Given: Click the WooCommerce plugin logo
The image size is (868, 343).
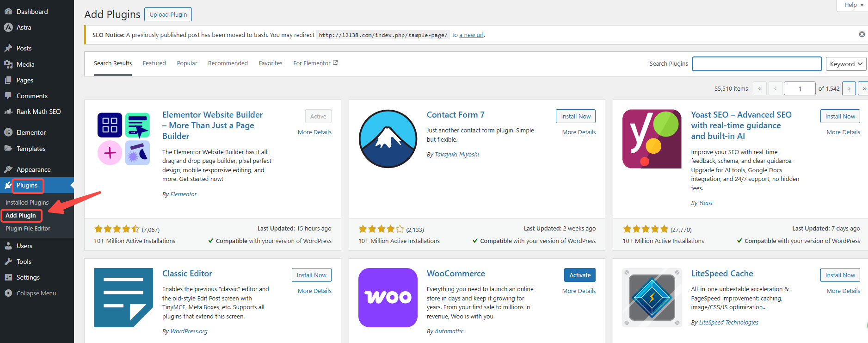Looking at the screenshot, I should pos(388,298).
